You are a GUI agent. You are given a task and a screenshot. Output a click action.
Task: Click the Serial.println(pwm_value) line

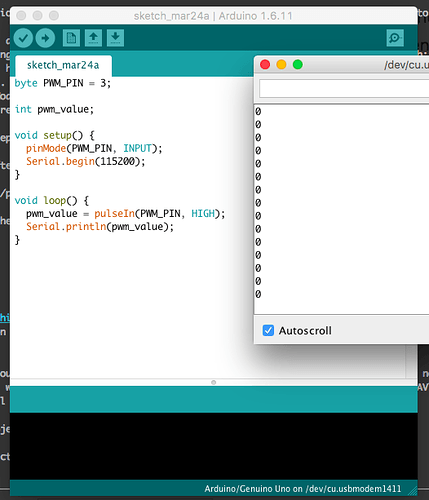point(100,227)
